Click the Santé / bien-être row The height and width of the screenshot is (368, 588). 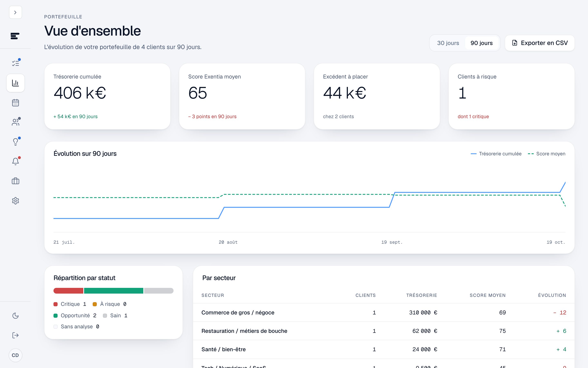tap(384, 350)
